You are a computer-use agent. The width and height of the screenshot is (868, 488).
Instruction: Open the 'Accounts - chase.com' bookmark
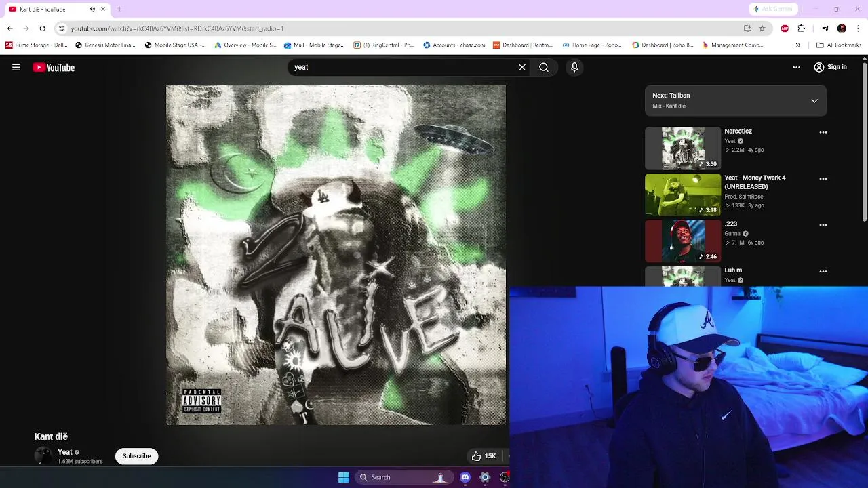(x=454, y=45)
